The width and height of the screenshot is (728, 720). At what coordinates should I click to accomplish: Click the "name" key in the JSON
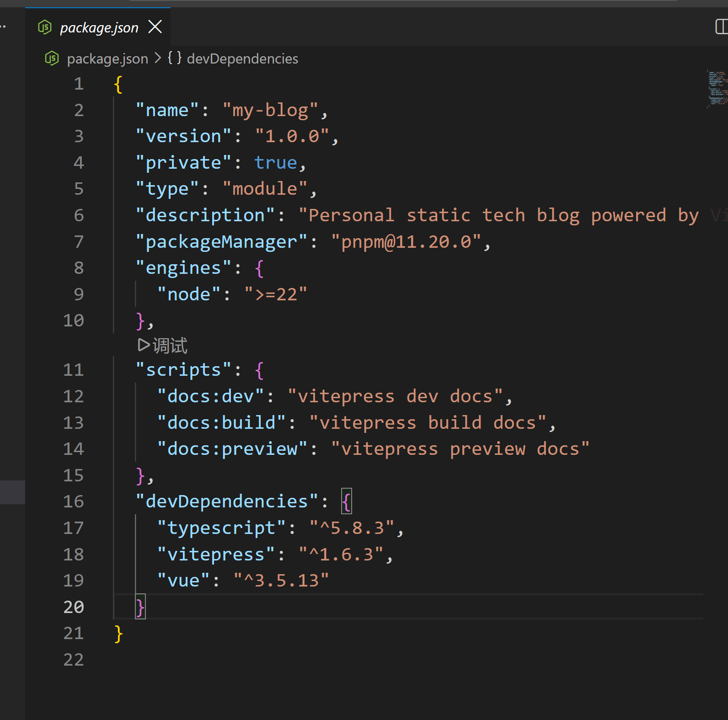[x=167, y=110]
